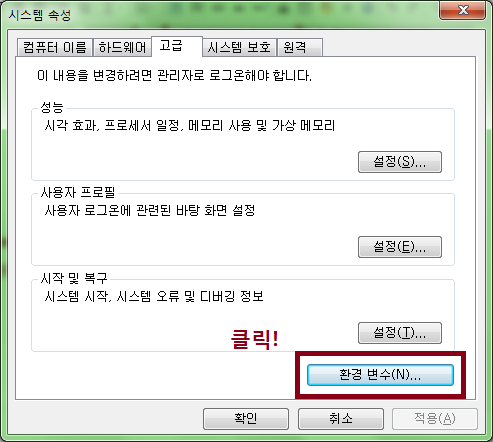Click the 사용자 프로필 group label
Screen dimensions: 493x442
tap(78, 192)
